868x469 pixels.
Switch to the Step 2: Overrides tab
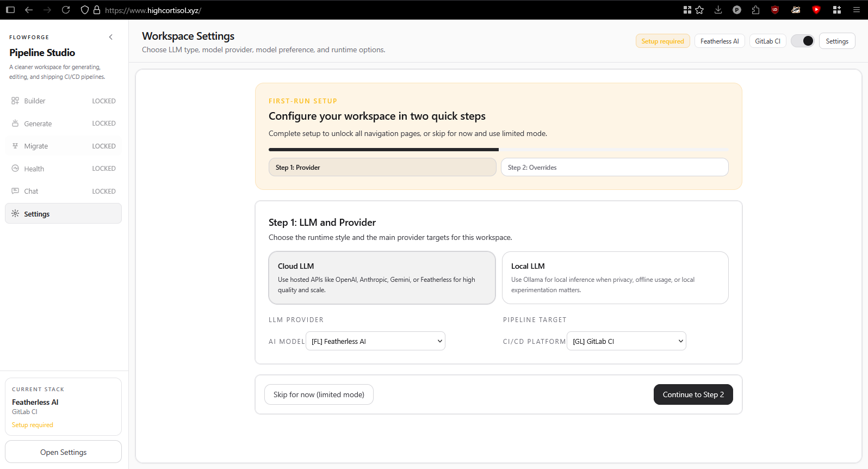[615, 167]
